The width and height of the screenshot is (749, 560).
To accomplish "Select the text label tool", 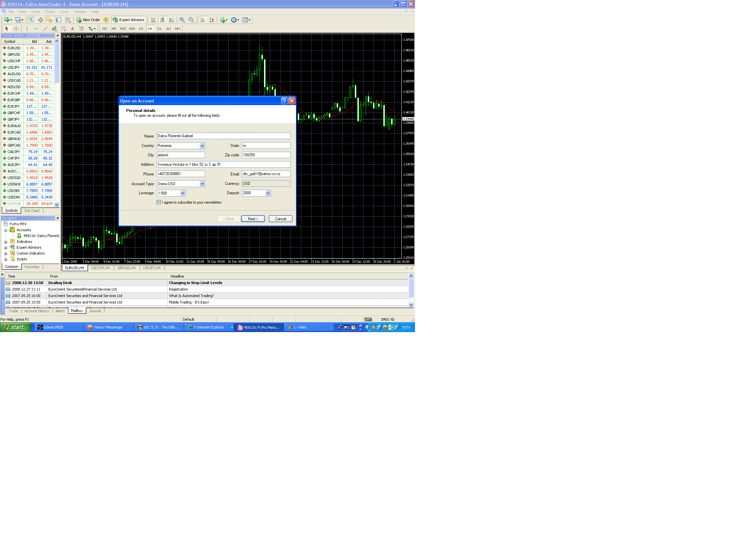I will point(81,29).
